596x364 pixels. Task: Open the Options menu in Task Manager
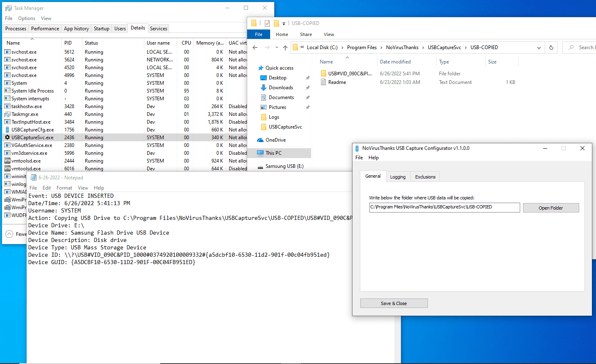click(27, 18)
